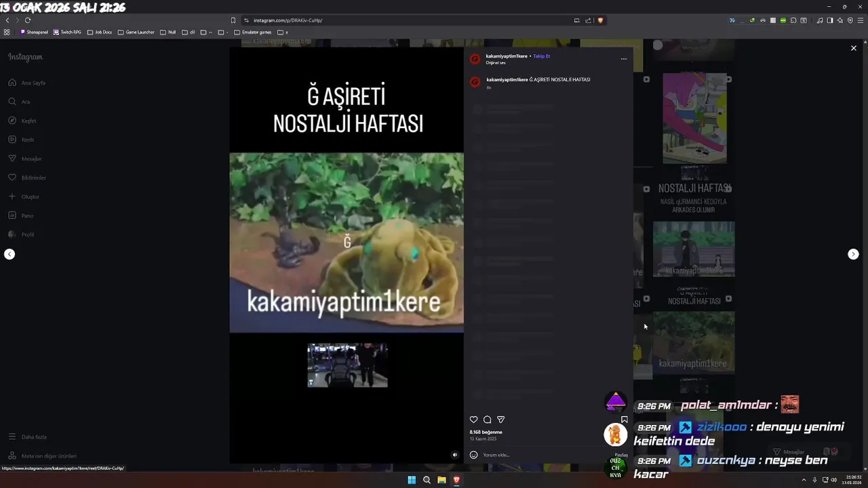Share the post with the paper plane icon

(500, 420)
